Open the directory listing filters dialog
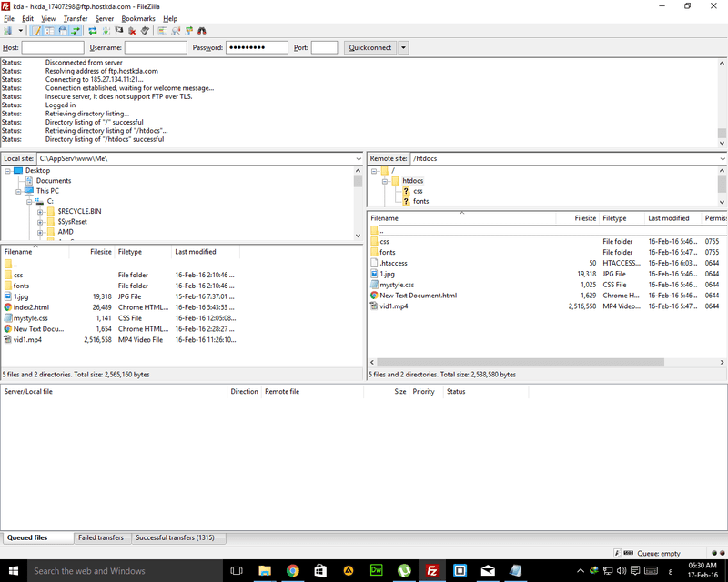Image resolution: width=728 pixels, height=582 pixels. (164, 30)
